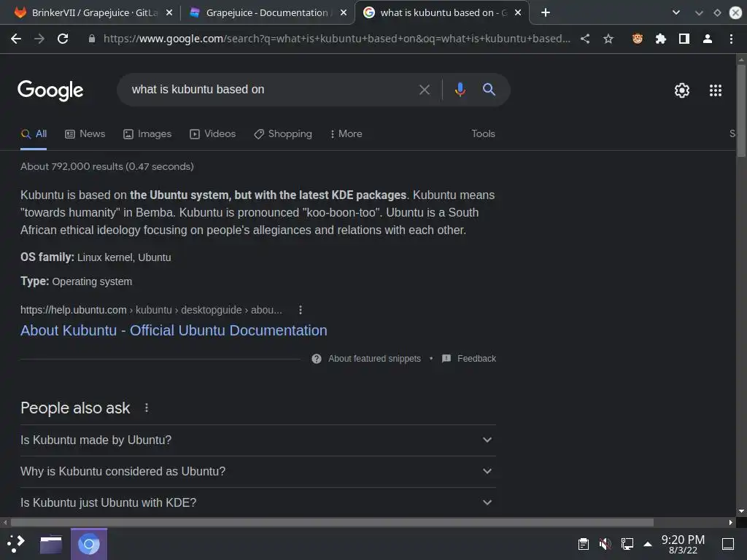Click the horizontal page scrollbar thumb
The width and height of the screenshot is (747, 560).
[332, 522]
